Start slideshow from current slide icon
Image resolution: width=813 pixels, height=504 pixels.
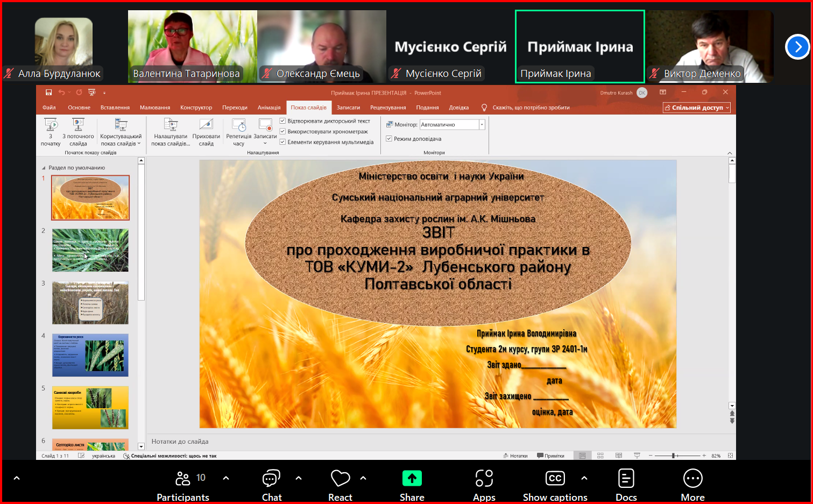pyautogui.click(x=78, y=125)
